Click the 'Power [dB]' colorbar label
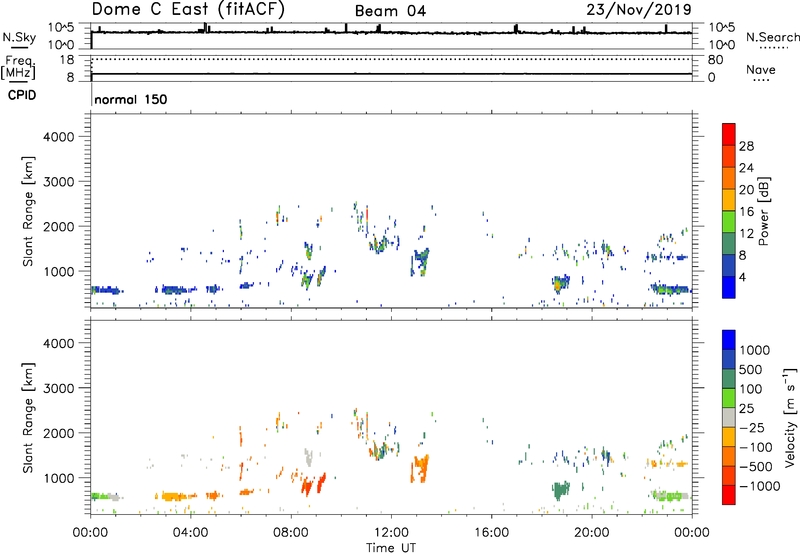 pos(763,211)
